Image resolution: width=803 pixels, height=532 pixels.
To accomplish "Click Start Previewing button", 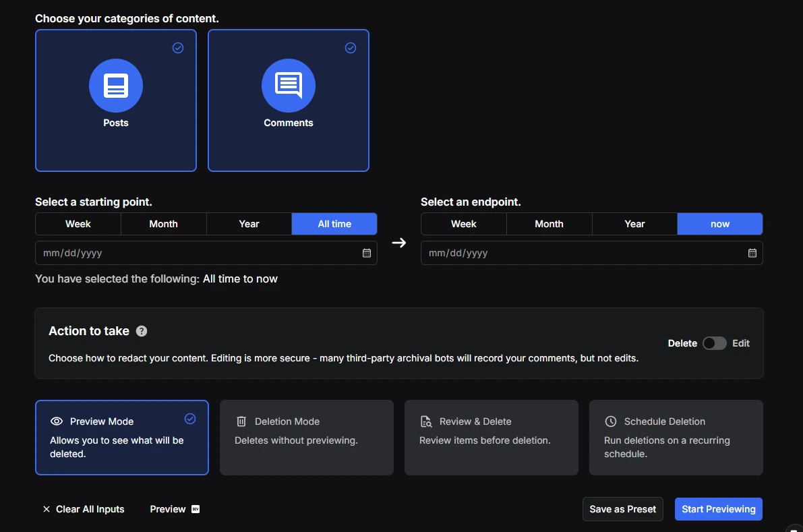I will pos(719,509).
